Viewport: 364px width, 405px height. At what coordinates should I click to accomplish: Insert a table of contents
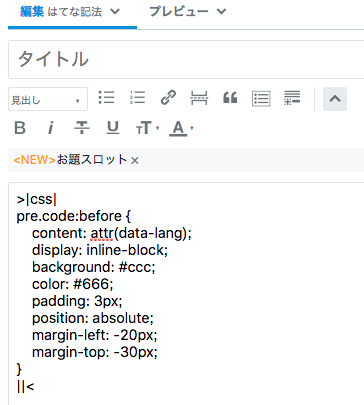click(261, 99)
